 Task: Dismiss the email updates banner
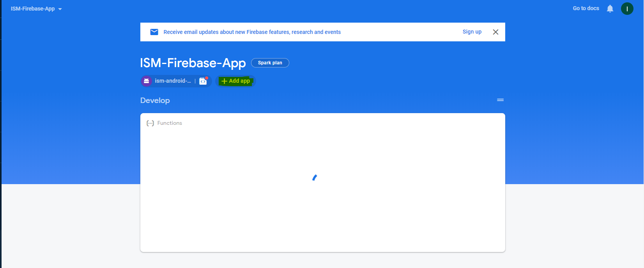(495, 32)
